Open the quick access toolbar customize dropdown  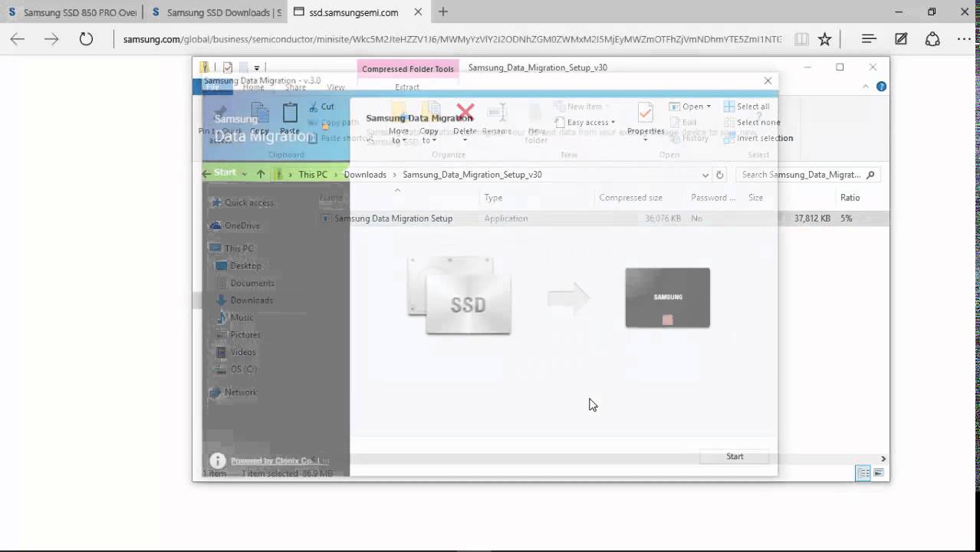[x=257, y=67]
